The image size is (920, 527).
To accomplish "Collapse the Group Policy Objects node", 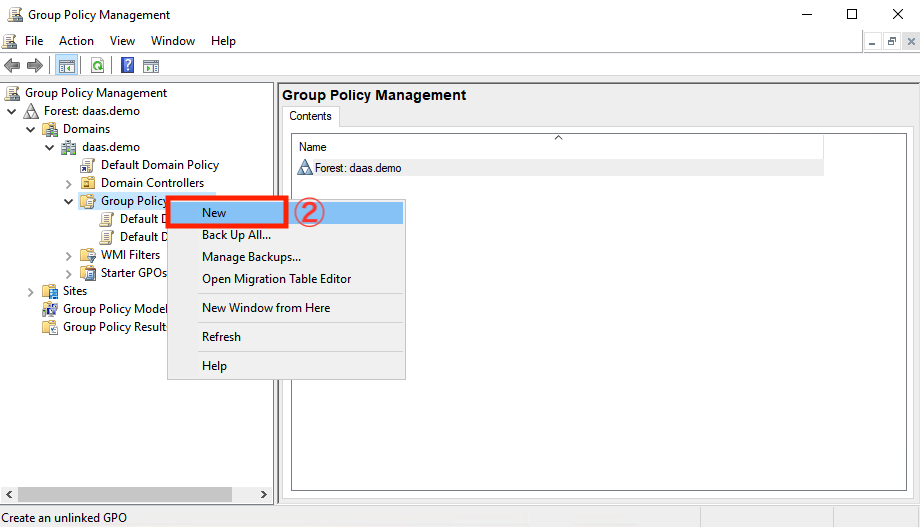I will pos(69,201).
